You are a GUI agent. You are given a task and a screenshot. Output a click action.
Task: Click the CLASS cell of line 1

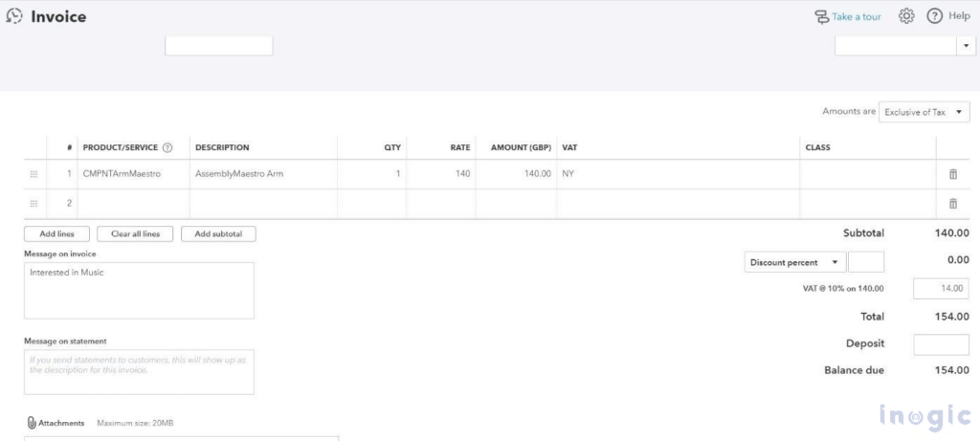868,174
